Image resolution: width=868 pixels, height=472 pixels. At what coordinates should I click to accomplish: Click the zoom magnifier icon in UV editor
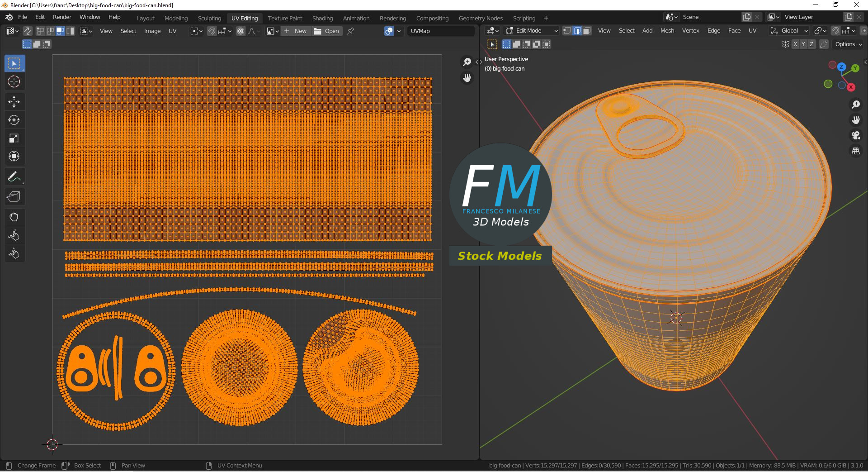point(467,62)
